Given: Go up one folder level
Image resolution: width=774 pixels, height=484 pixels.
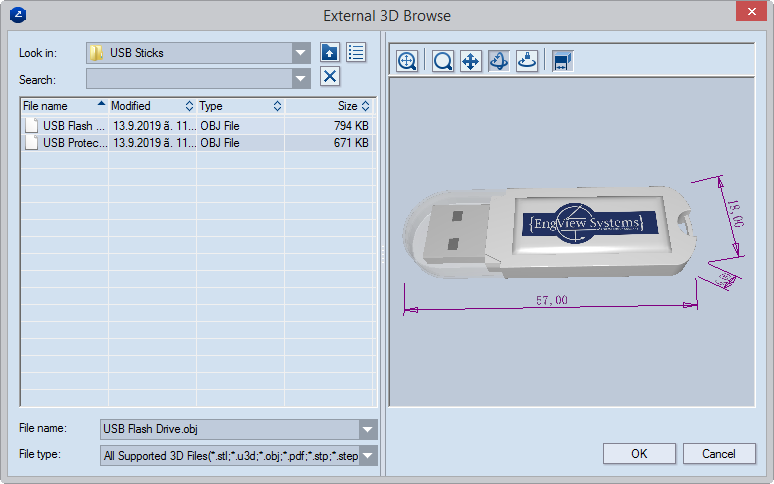Looking at the screenshot, I should pyautogui.click(x=330, y=53).
